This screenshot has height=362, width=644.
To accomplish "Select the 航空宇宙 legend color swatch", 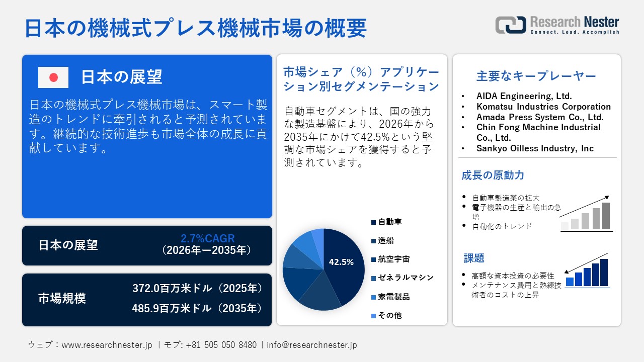I will point(373,259).
